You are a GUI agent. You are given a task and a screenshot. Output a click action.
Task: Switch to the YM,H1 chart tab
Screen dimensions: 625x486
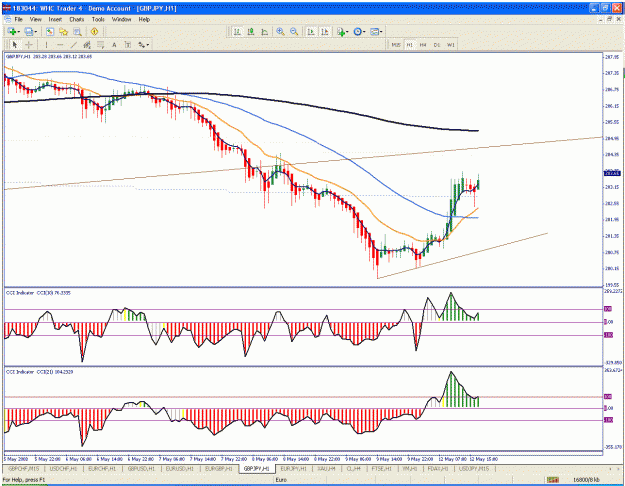coord(409,468)
